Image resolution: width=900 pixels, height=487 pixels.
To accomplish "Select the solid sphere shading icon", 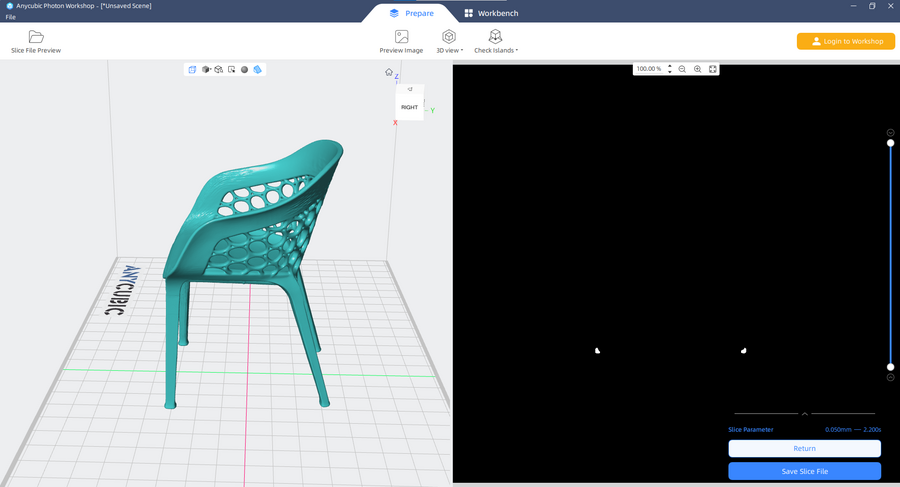I will tap(244, 70).
